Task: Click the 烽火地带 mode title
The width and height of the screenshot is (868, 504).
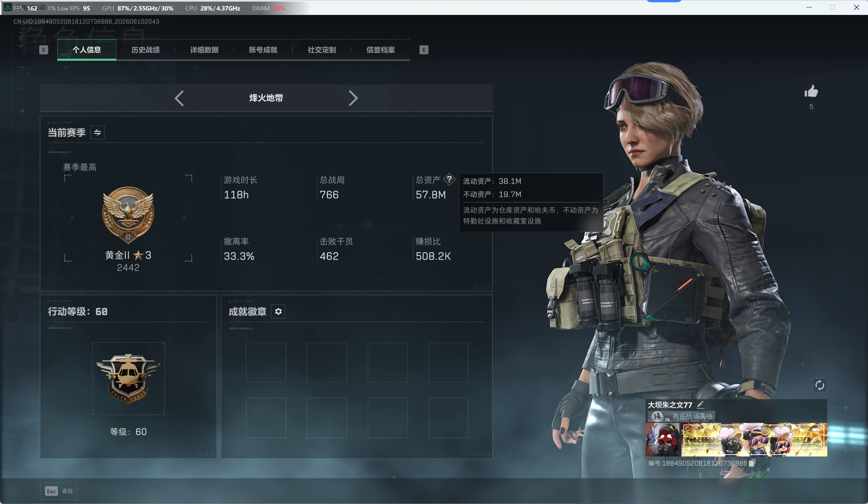Action: [x=266, y=98]
